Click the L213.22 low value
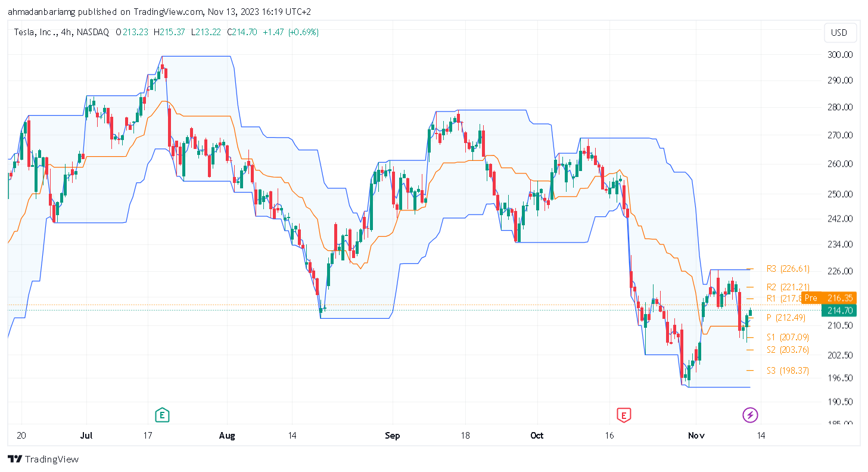This screenshot has width=868, height=472. 206,32
